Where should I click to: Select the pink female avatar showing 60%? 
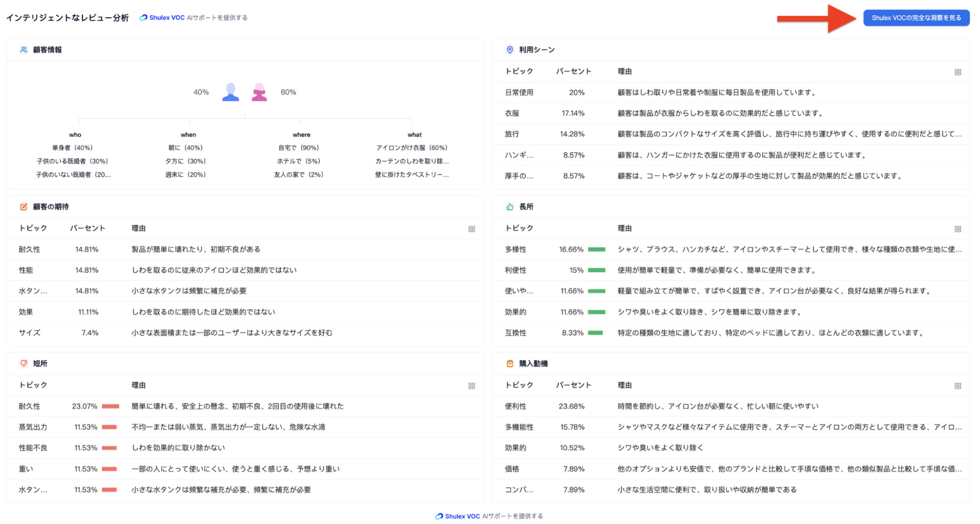pos(259,91)
